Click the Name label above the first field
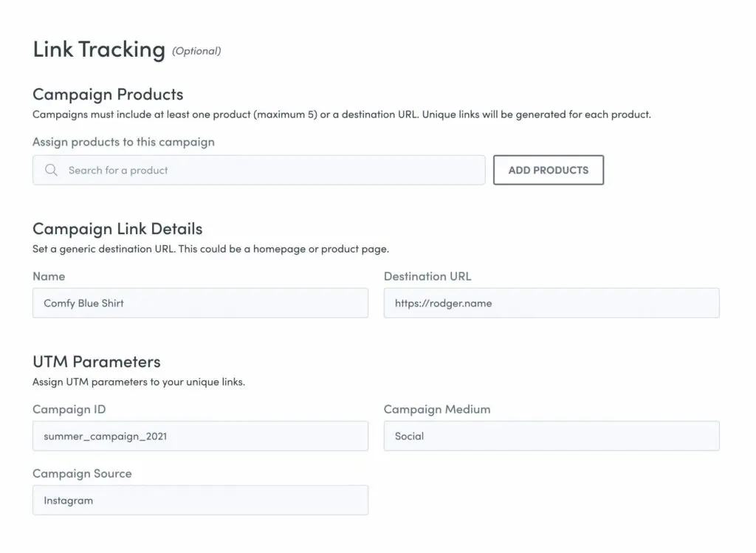 coord(49,276)
